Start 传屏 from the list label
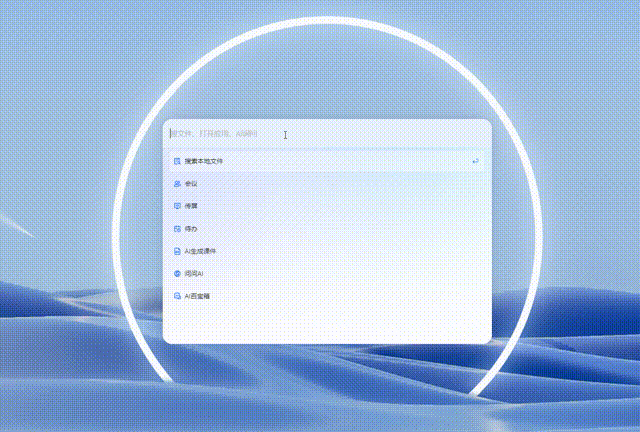The image size is (640, 432). tap(191, 206)
